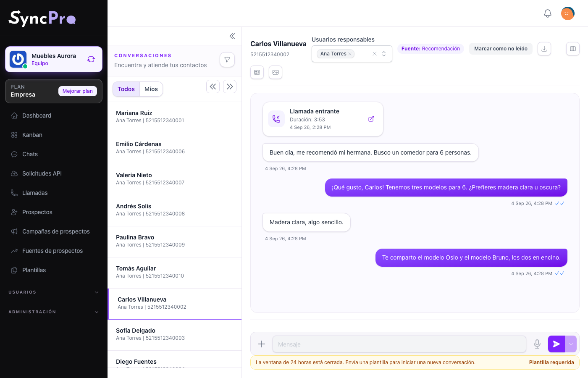Click the Fuente: Recomendación badge
This screenshot has width=588, height=378.
(430, 49)
